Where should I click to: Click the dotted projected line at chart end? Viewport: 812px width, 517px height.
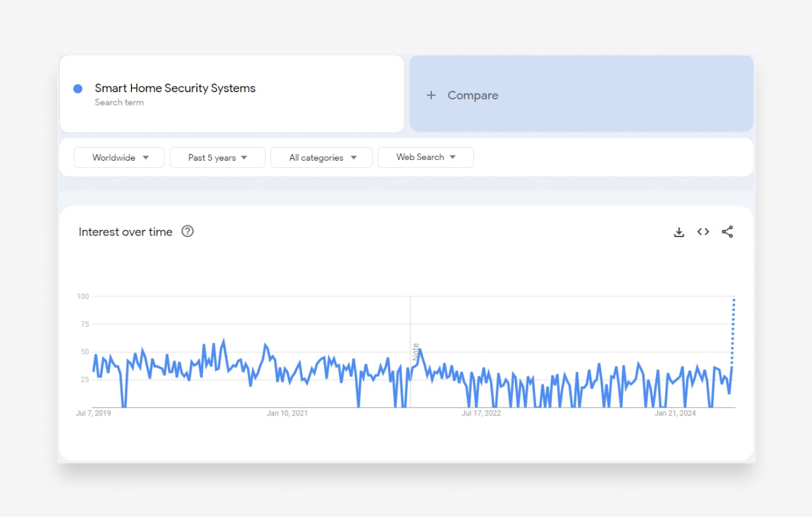734,329
